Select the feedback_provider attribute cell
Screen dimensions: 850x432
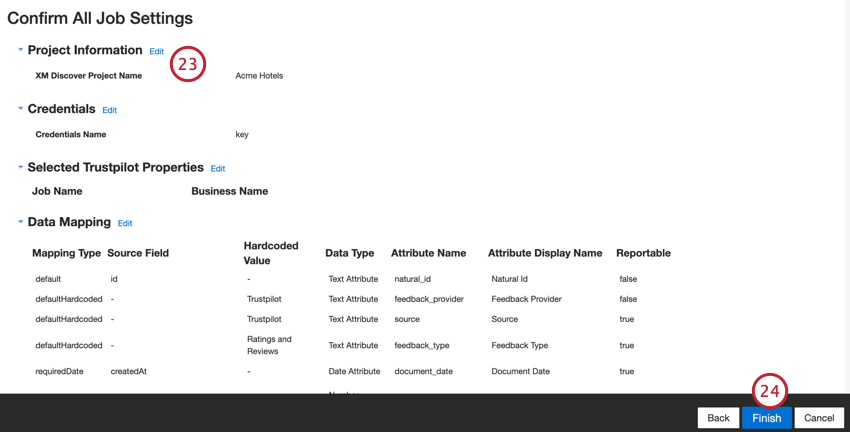coord(429,299)
